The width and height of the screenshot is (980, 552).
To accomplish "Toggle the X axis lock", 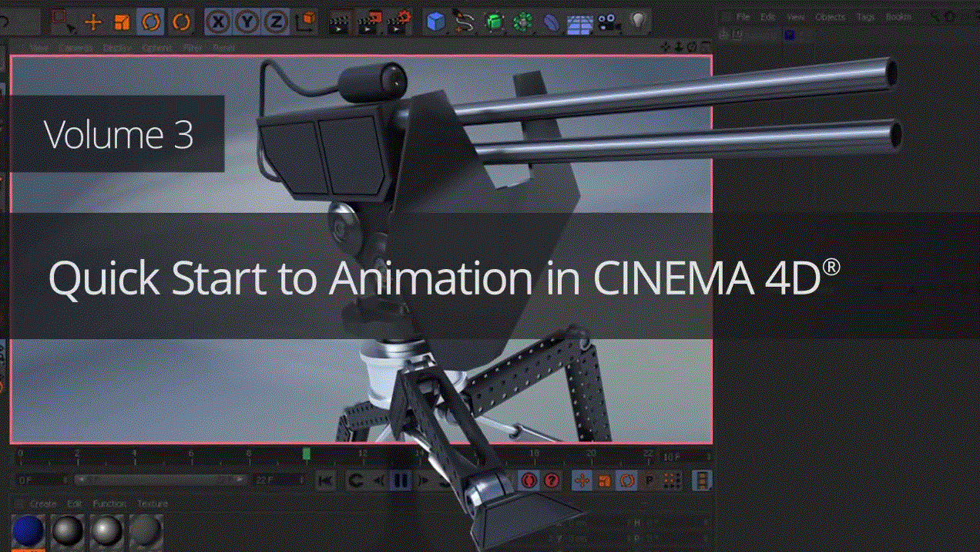I will 220,22.
